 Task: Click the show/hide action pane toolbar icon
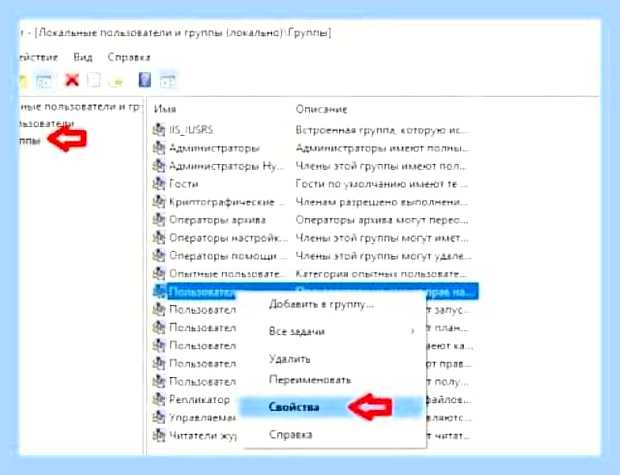click(168, 80)
